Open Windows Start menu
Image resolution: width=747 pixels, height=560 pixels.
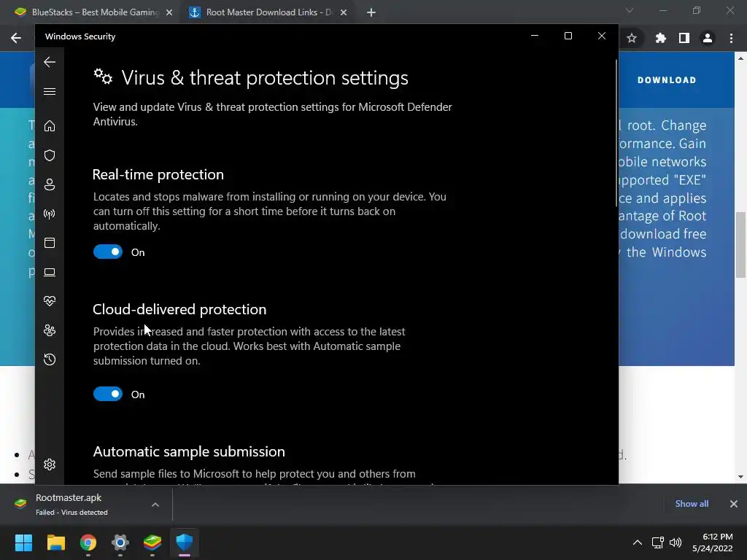pos(23,542)
